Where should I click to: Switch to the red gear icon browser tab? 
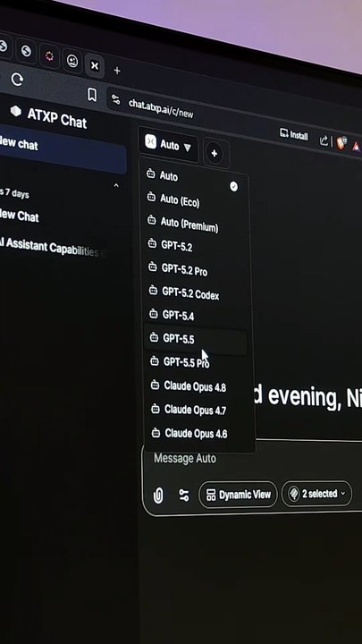click(x=49, y=56)
